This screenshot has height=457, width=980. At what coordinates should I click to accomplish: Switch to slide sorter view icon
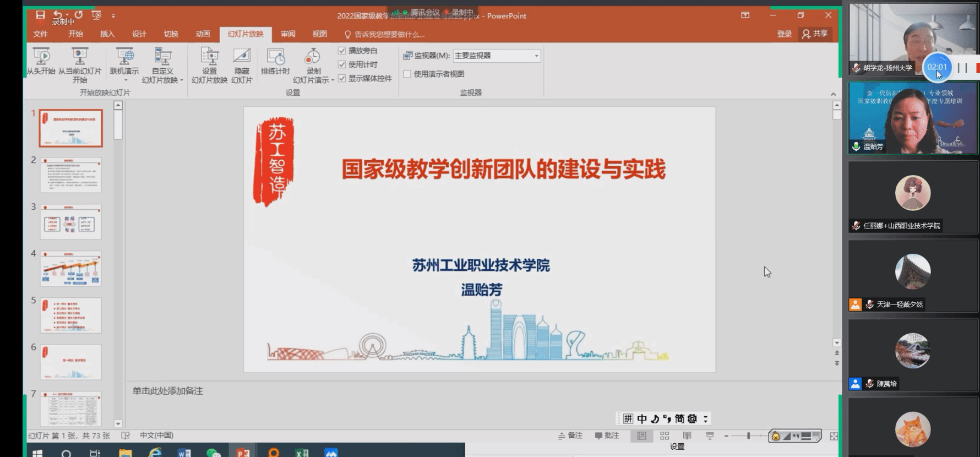coord(665,436)
